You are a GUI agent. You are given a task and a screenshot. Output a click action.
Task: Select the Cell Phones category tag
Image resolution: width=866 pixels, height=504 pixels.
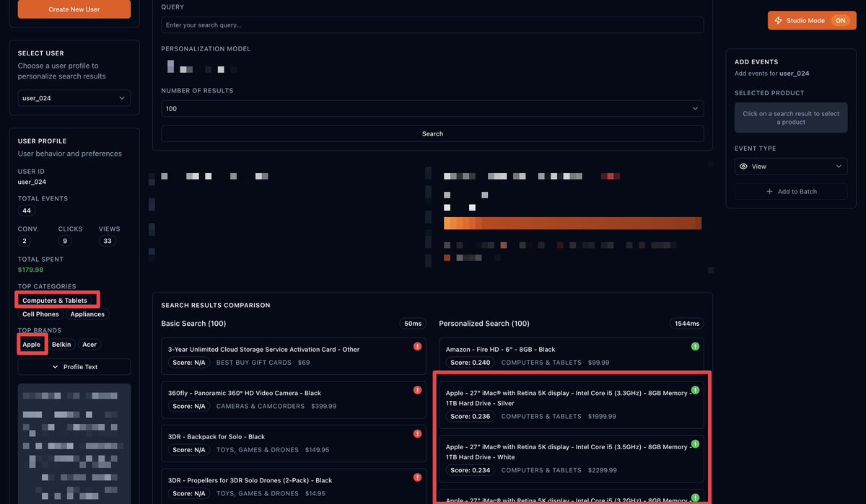coord(40,314)
